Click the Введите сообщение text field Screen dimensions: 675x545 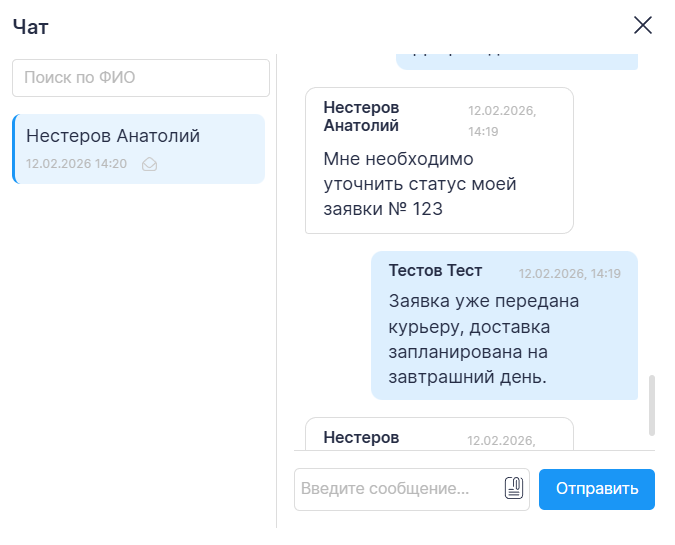pos(398,489)
